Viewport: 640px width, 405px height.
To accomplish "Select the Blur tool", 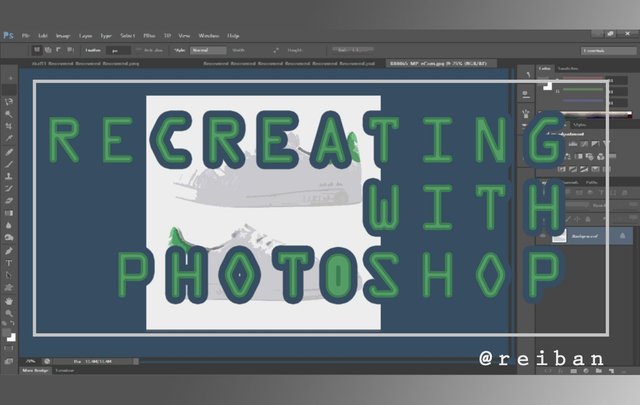I will pyautogui.click(x=9, y=225).
